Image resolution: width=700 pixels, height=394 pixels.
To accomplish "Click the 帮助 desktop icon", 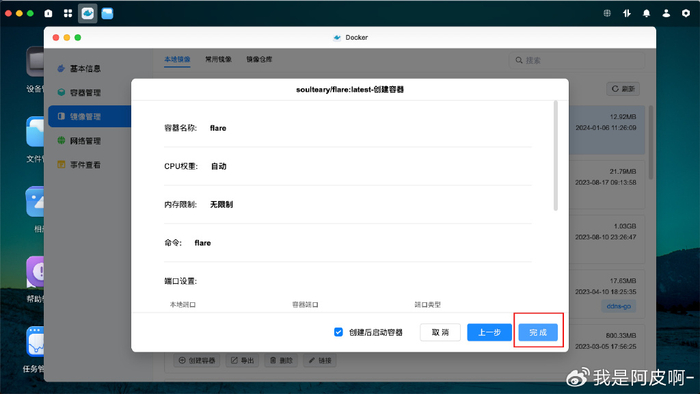I will tap(35, 271).
